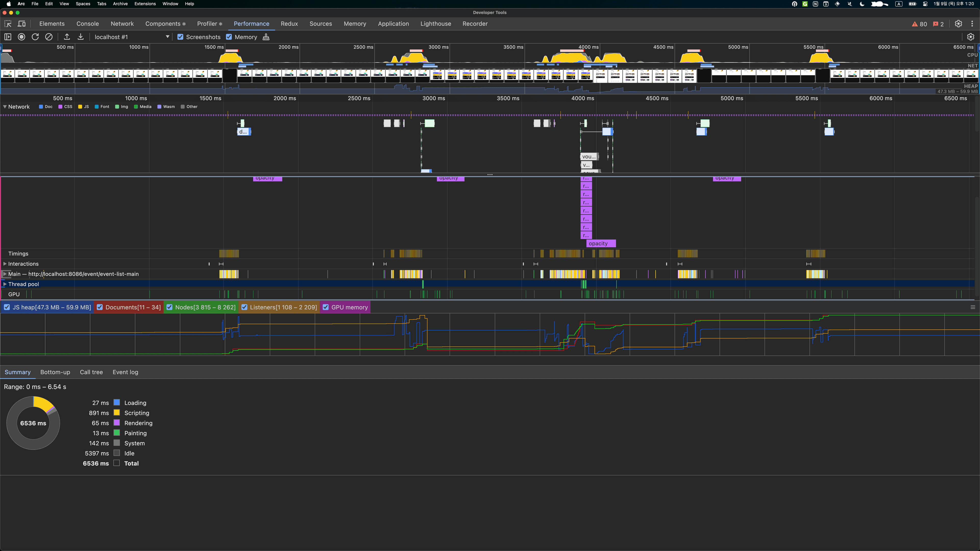
Task: Disable the JS heap counter checkbox
Action: [7, 307]
